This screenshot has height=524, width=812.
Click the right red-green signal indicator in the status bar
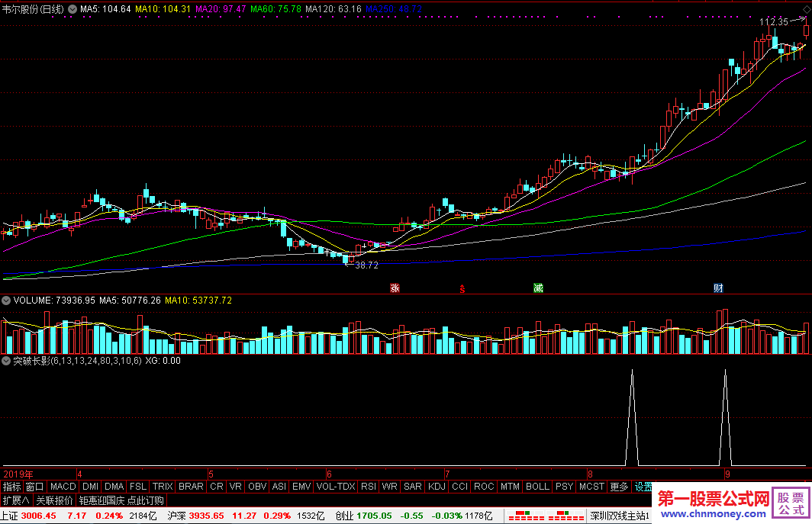(566, 516)
